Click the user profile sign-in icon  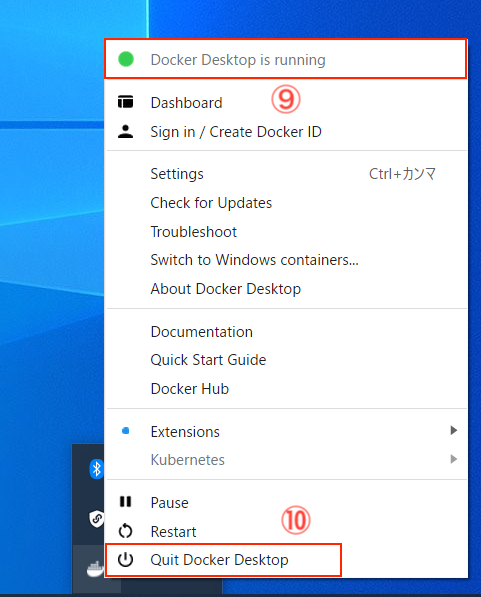pos(125,131)
